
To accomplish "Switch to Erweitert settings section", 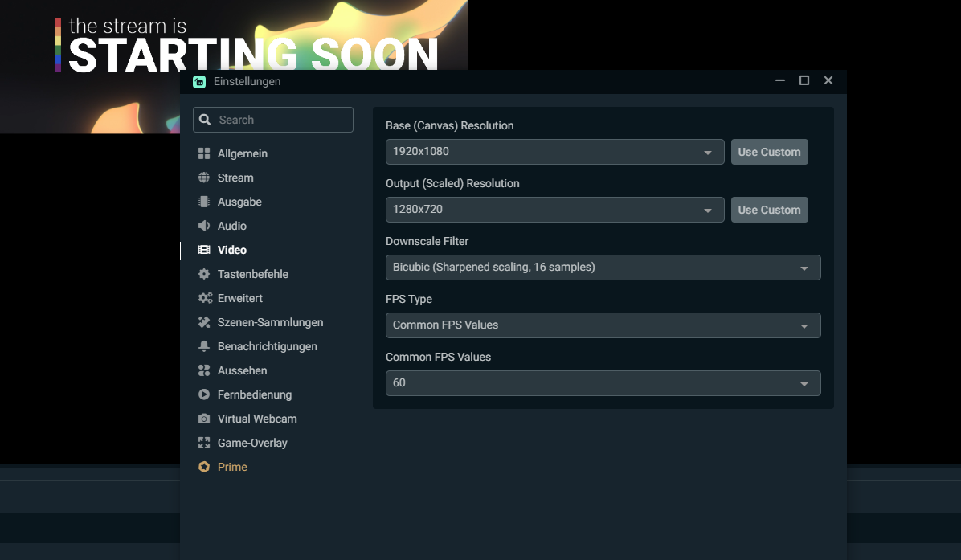I will pos(239,298).
